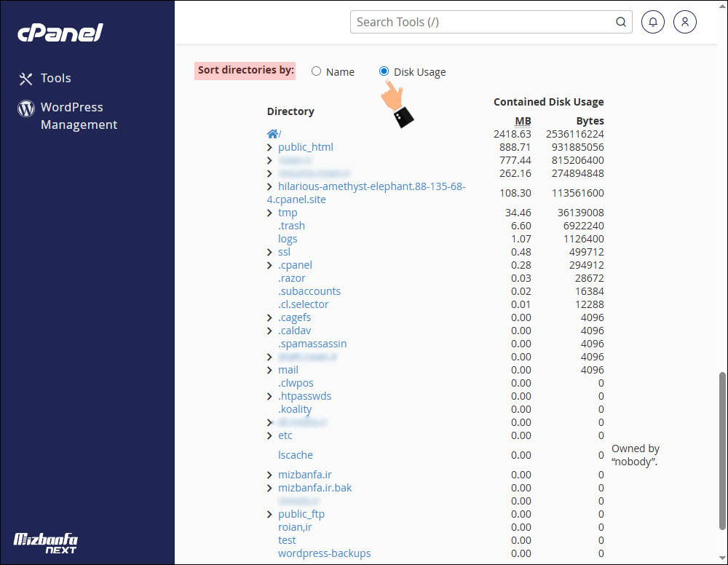Expand the mail directory chevron

pos(270,370)
